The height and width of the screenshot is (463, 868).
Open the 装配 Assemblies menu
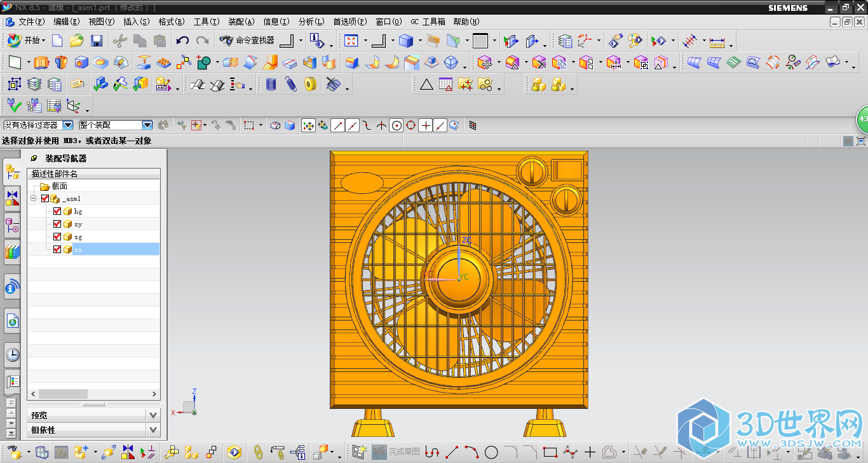click(241, 22)
